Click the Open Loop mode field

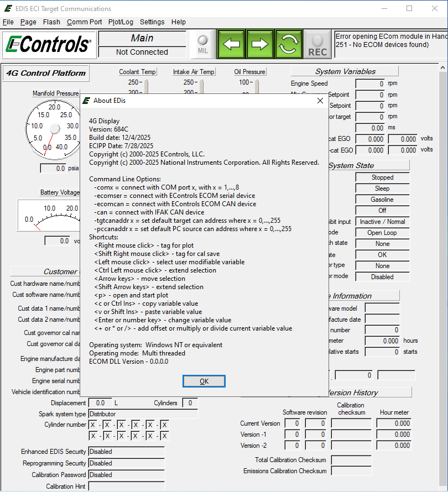click(382, 233)
